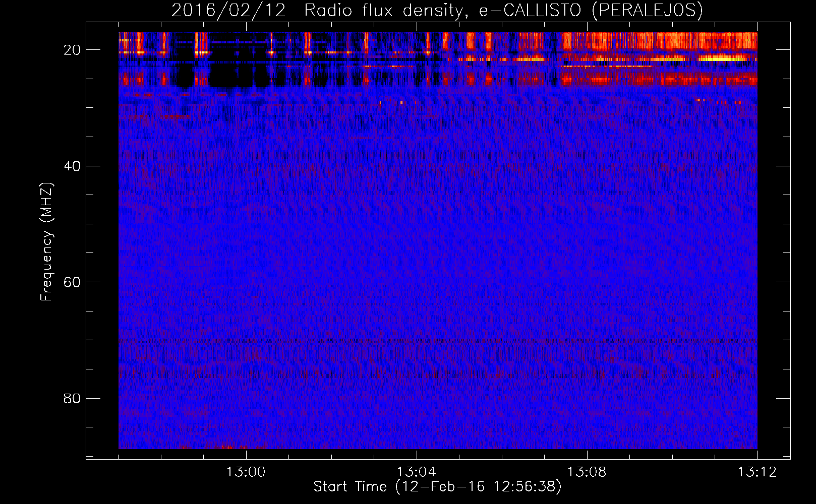Click the 13:08 time tick label

587,472
